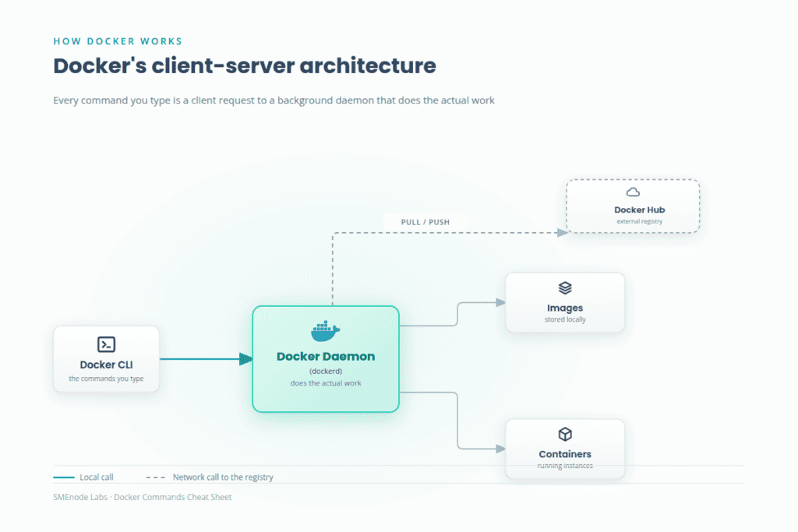The height and width of the screenshot is (532, 798).
Task: Click the 'running instances' caption
Action: pyautogui.click(x=565, y=466)
